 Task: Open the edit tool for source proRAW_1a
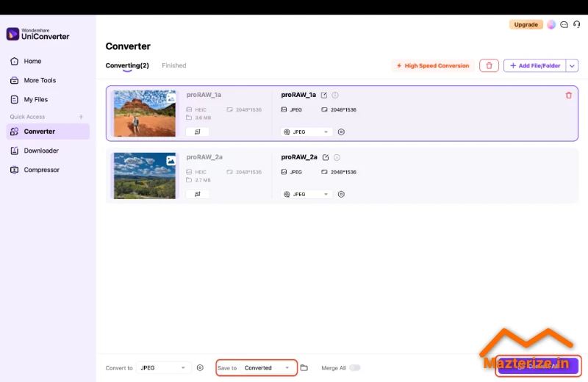(x=197, y=131)
